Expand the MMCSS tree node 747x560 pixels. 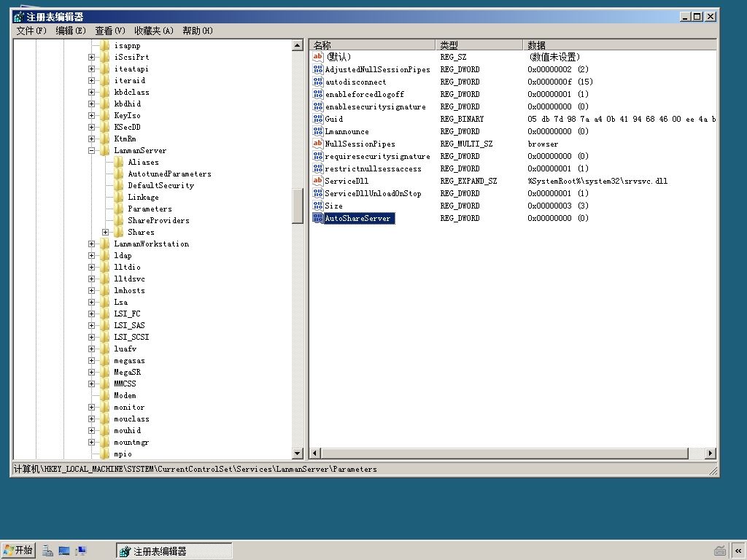coord(91,384)
